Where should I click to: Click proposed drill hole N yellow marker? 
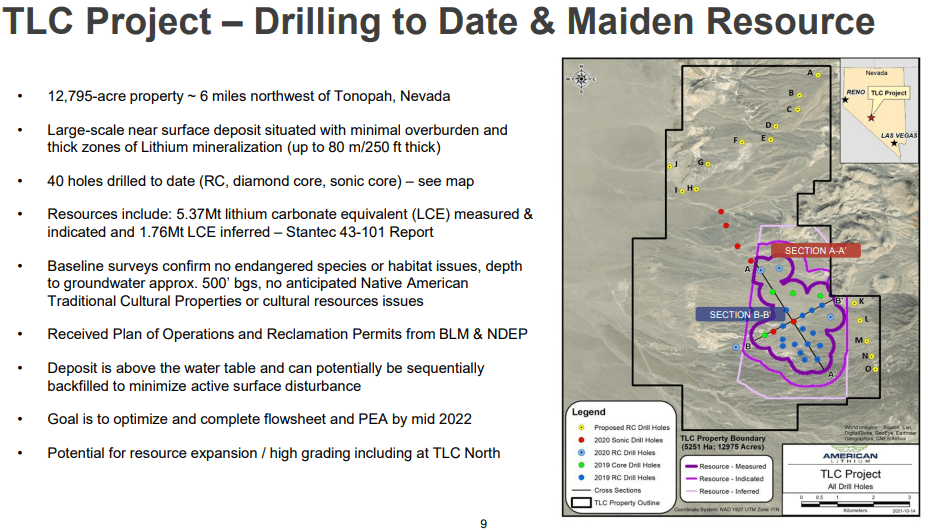pos(872,357)
